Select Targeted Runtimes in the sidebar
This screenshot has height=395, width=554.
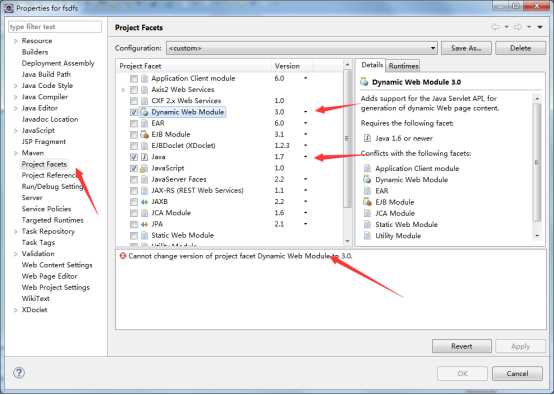[53, 220]
